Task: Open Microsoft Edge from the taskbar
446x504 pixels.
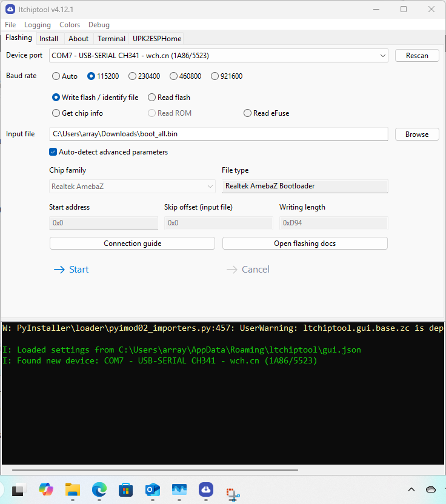Action: click(99, 489)
